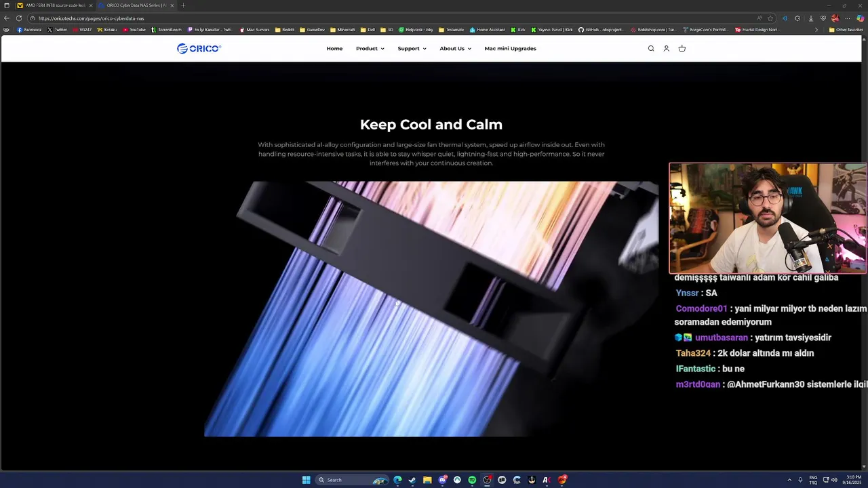Close the ORICO CyberData NAS Series tab
Image resolution: width=868 pixels, height=488 pixels.
coord(172,5)
